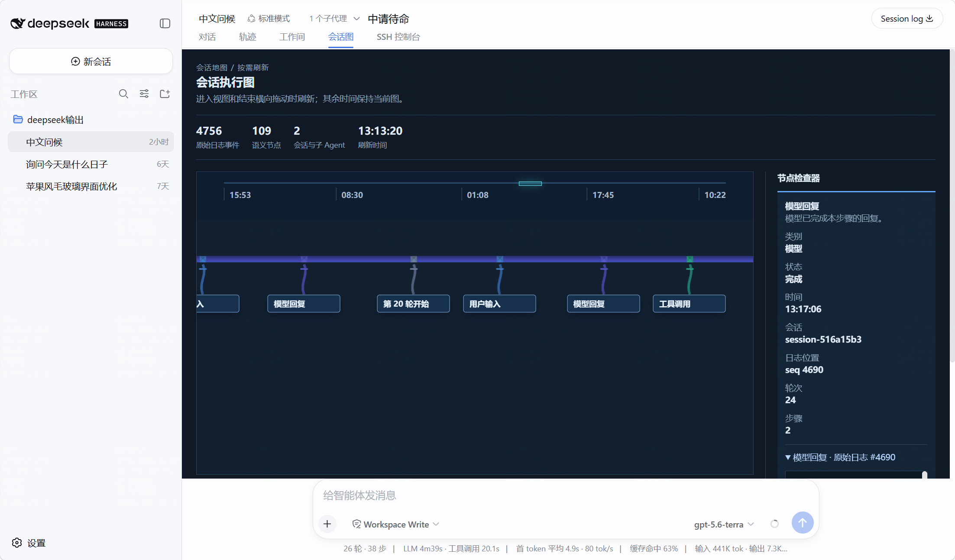Image resolution: width=955 pixels, height=560 pixels.
Task: Click the session-516a15b3 value
Action: [x=823, y=340]
